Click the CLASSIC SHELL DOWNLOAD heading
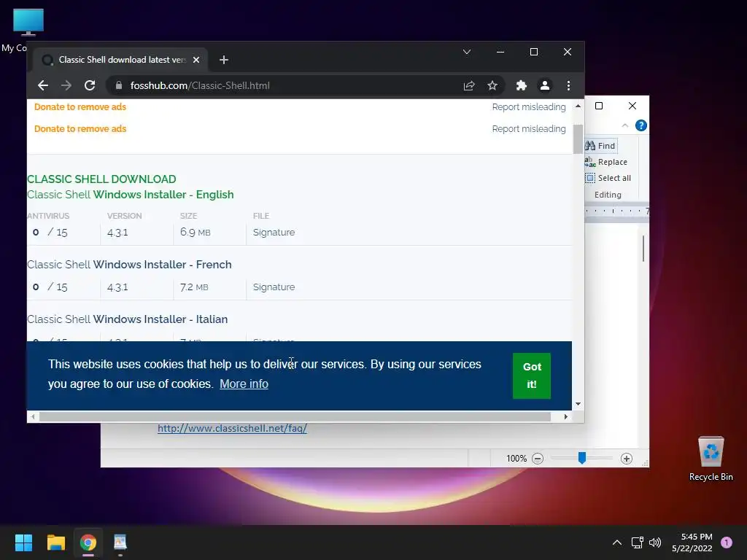 [x=101, y=179]
